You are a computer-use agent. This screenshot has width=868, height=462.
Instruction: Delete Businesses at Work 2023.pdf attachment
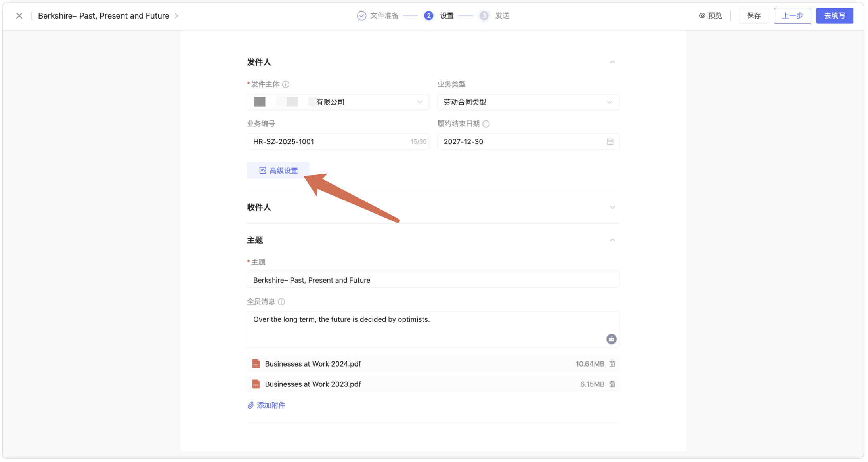click(612, 384)
